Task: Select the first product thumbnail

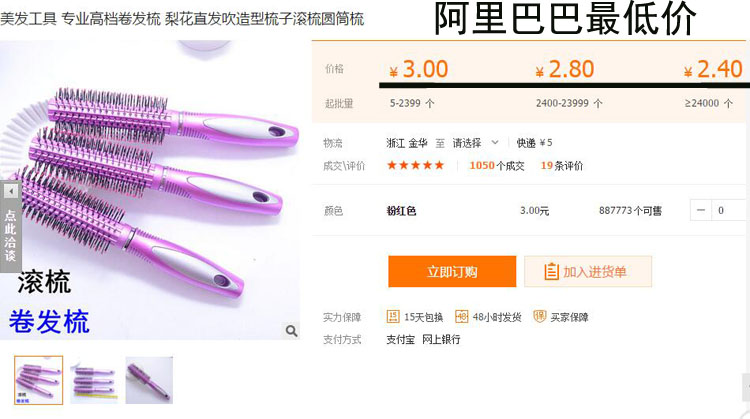Action: pyautogui.click(x=39, y=380)
